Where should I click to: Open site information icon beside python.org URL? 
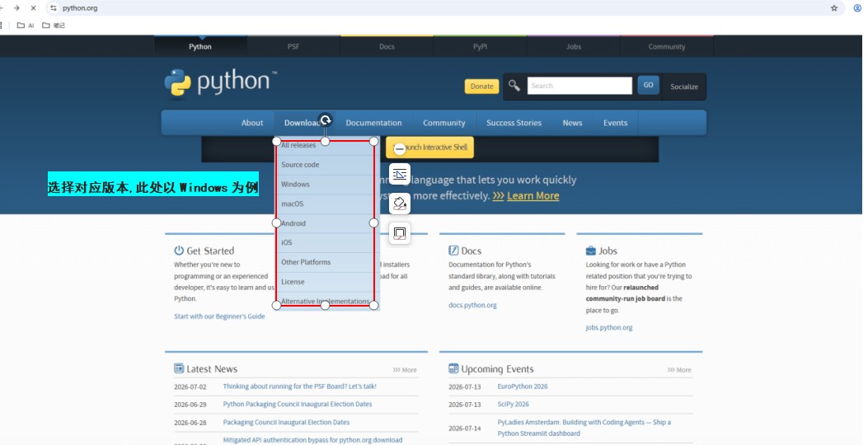tap(53, 7)
